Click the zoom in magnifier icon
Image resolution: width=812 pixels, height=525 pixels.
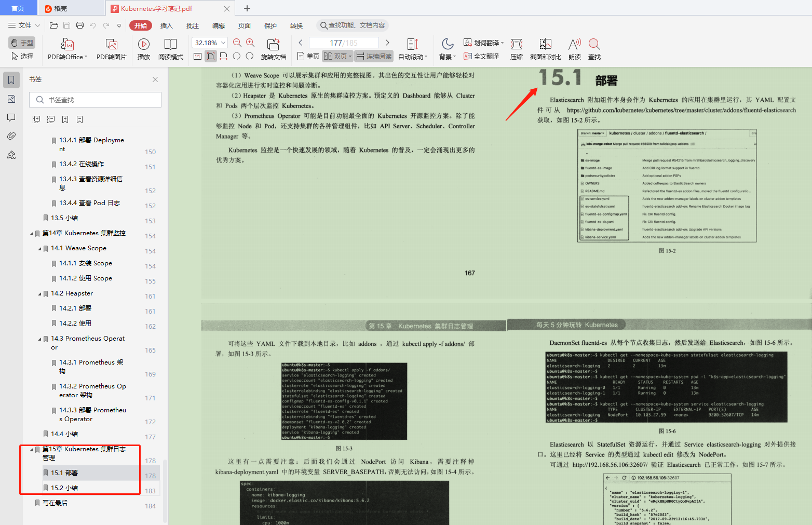[x=250, y=43]
